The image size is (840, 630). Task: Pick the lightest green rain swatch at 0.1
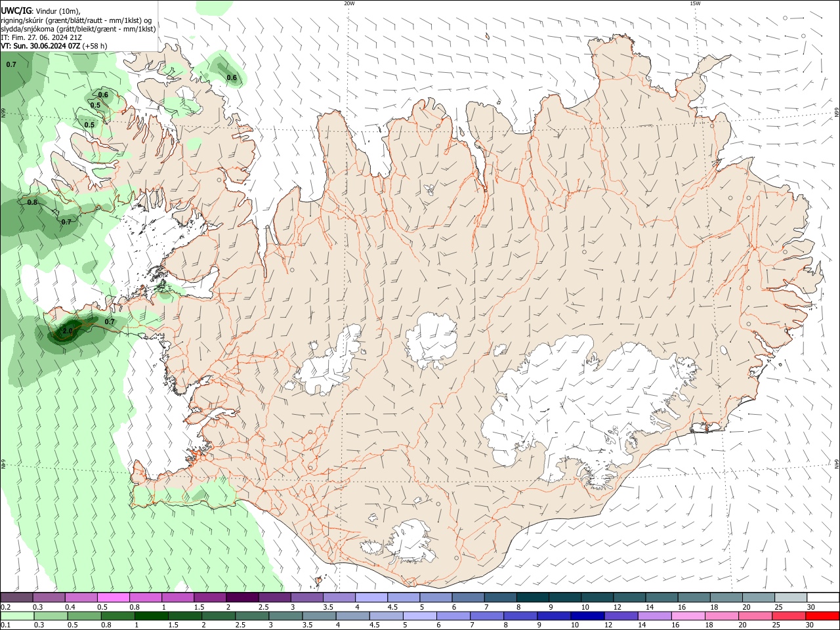pyautogui.click(x=17, y=616)
